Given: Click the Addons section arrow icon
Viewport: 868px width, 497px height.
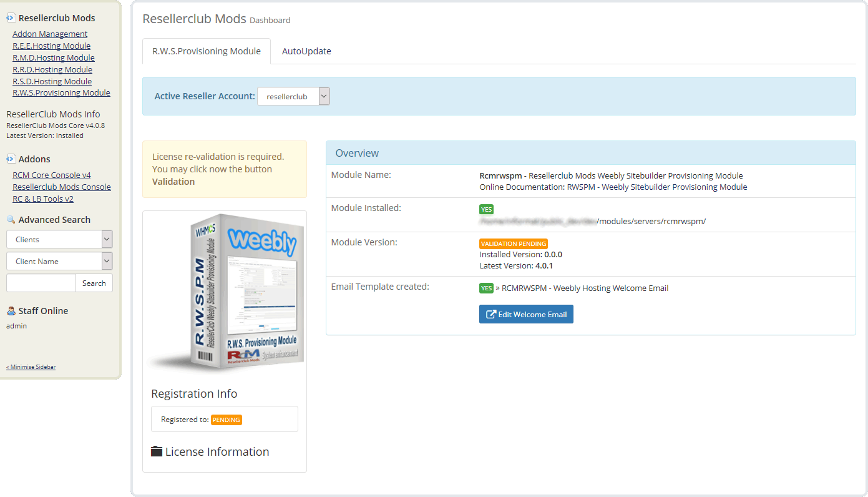Looking at the screenshot, I should [x=11, y=159].
